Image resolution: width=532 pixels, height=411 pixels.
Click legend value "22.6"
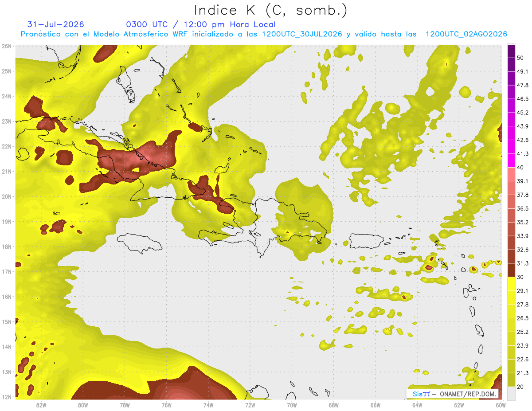coord(523,360)
